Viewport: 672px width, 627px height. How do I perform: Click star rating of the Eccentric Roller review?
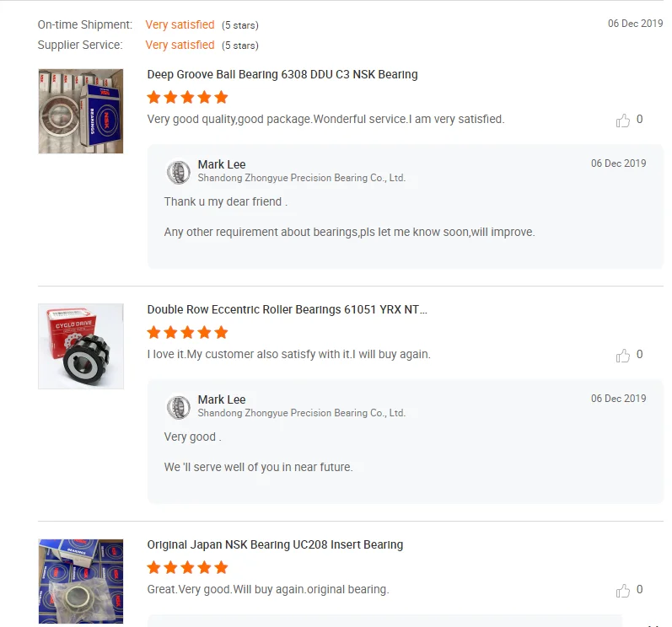[187, 332]
